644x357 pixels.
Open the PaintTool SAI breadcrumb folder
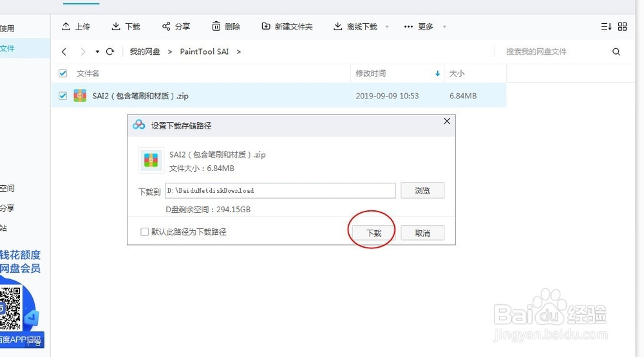click(x=204, y=51)
